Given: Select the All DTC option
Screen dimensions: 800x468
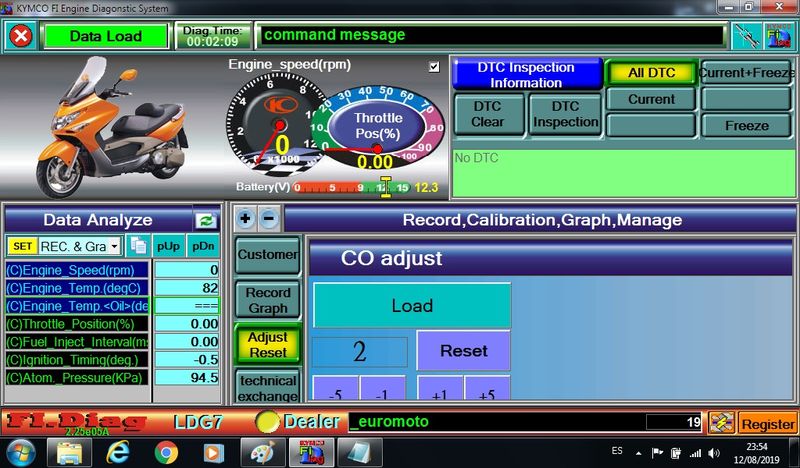Looking at the screenshot, I should [x=651, y=73].
